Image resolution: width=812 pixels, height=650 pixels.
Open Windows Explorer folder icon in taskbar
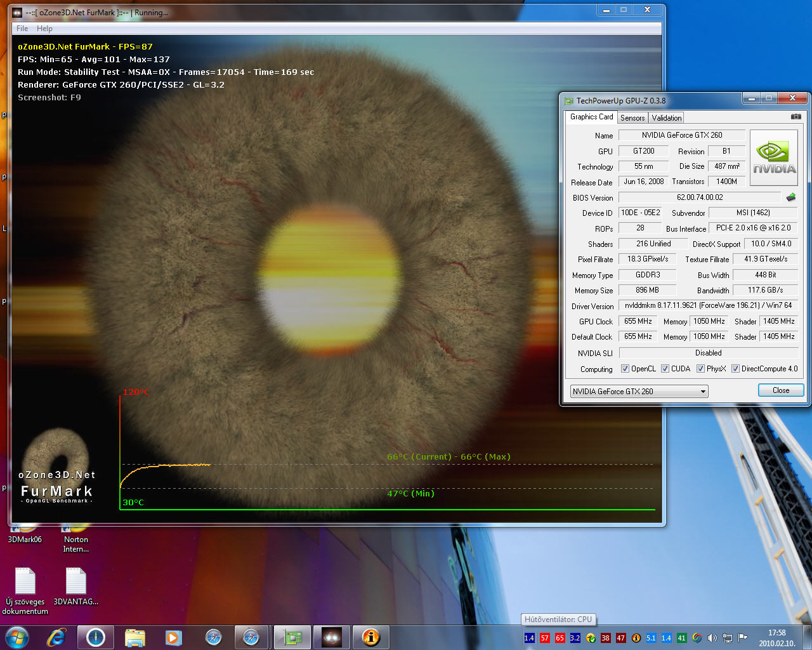pos(134,637)
